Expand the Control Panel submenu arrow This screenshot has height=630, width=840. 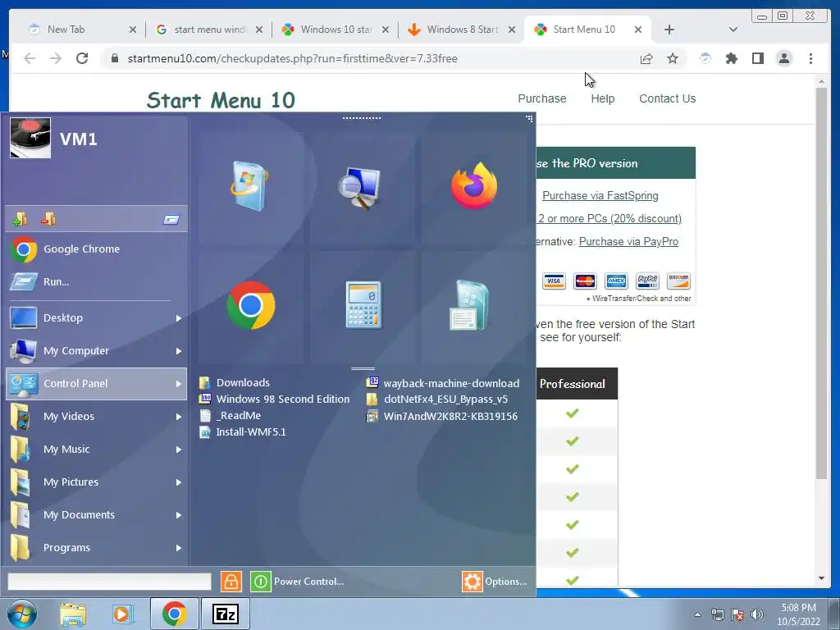[178, 384]
